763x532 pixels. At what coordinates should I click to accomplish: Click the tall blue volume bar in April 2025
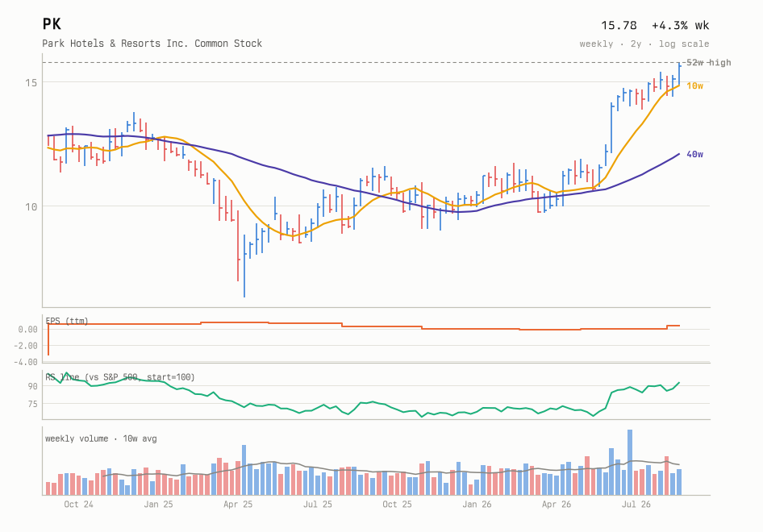click(x=244, y=470)
